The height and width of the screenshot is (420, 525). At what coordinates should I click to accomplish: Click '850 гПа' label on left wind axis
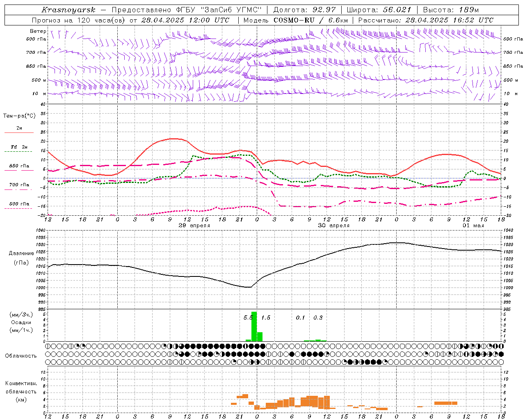tap(36, 66)
